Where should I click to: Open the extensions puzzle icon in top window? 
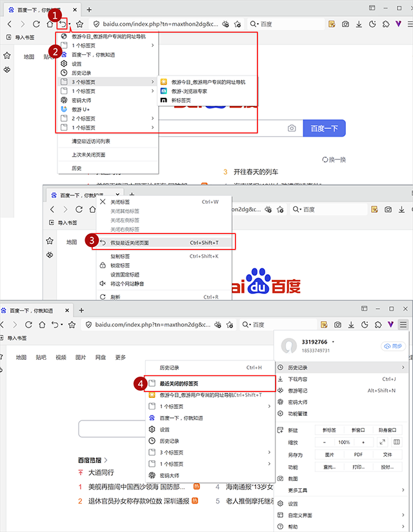click(x=386, y=24)
